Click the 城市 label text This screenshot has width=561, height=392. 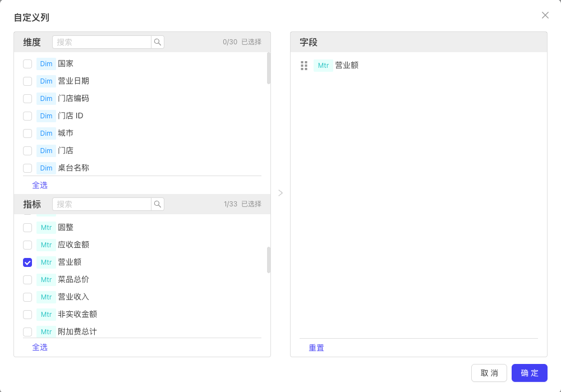click(66, 133)
